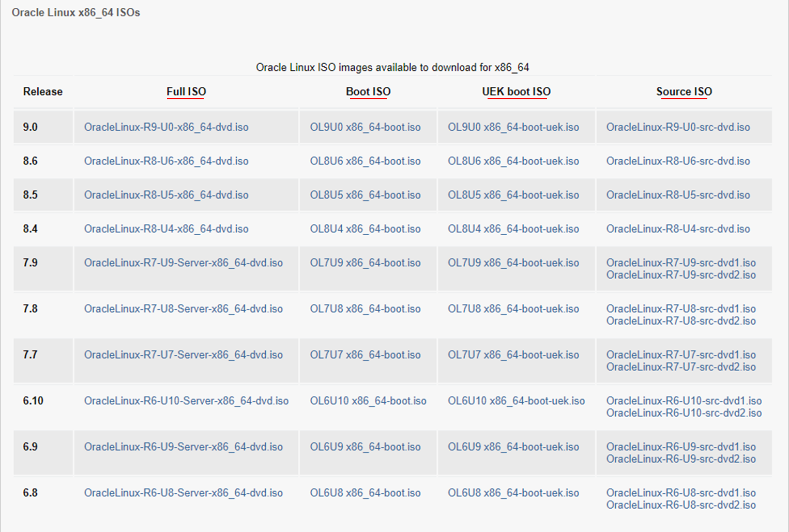Click OL7U9 x86_64-boot-uek.iso
This screenshot has height=532, width=789.
pyautogui.click(x=513, y=263)
